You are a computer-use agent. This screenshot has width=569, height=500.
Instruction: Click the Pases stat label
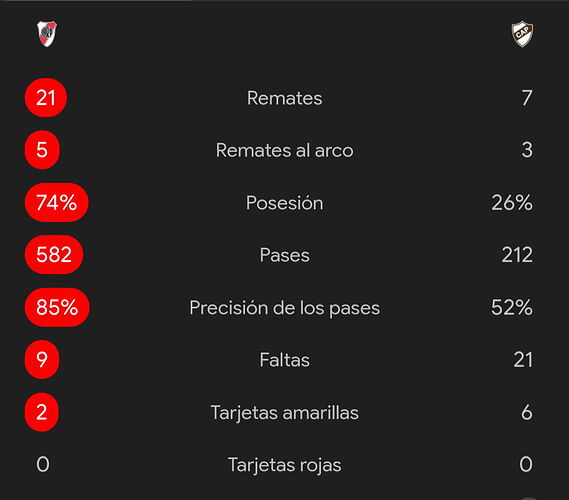(x=284, y=255)
